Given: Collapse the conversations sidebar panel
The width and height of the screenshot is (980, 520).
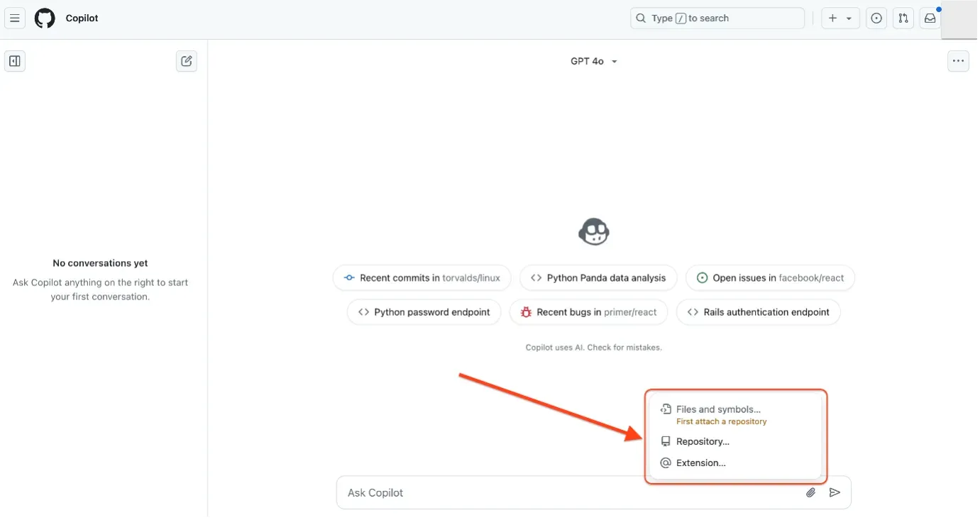Looking at the screenshot, I should tap(15, 61).
